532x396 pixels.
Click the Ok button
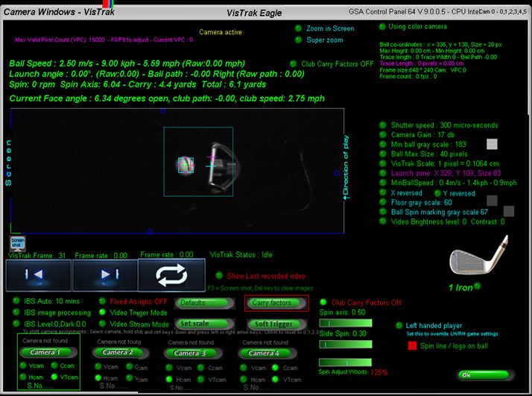(x=486, y=375)
